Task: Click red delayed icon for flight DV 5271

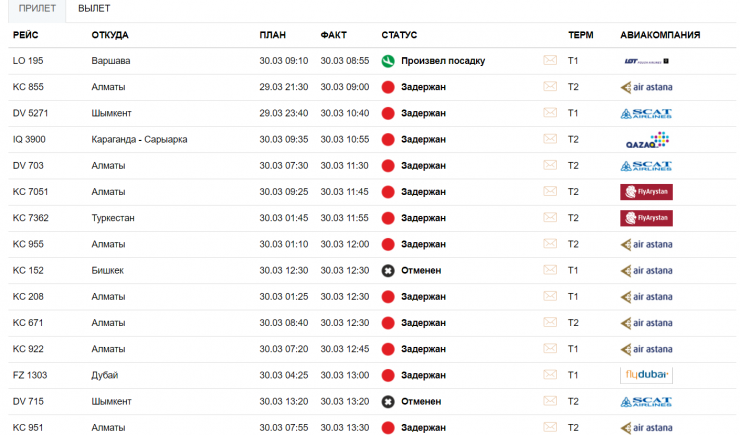Action: (x=389, y=113)
